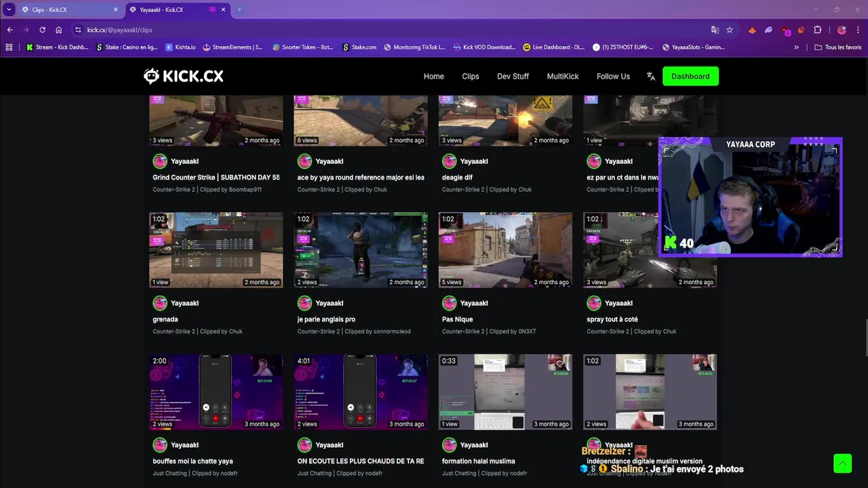Click Yayaaakl avatar under Pas Nique clip
The height and width of the screenshot is (488, 868).
pos(449,303)
